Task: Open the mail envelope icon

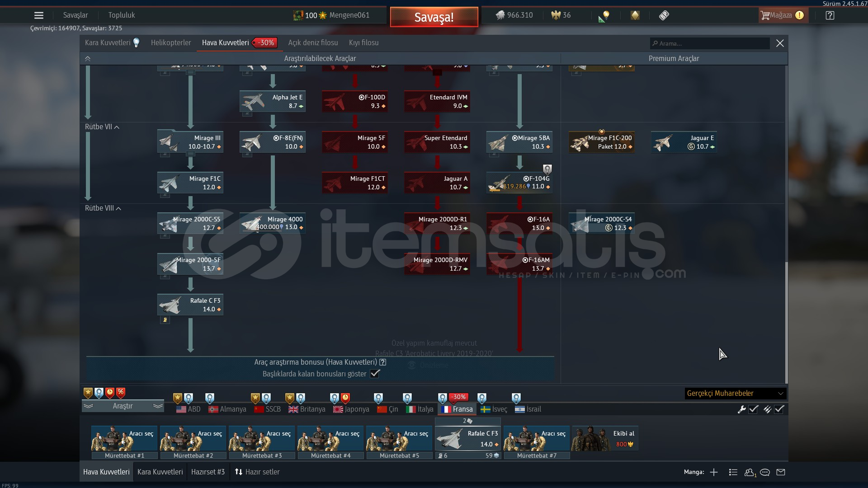Action: pos(781,472)
